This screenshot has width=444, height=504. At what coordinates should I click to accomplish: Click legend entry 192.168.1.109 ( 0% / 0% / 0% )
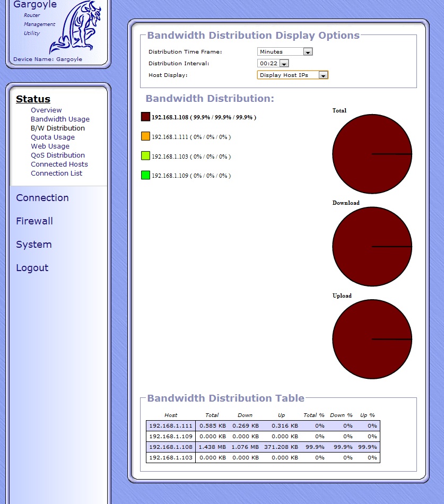tap(191, 176)
